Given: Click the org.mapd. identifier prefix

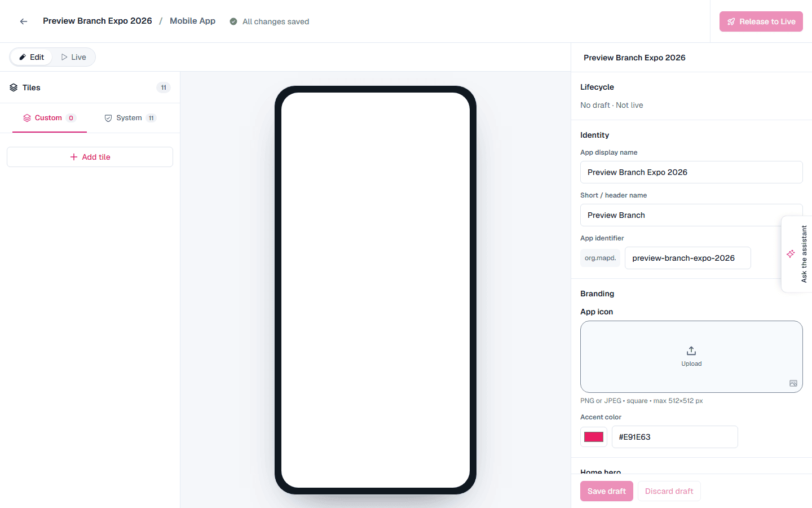Looking at the screenshot, I should (600, 258).
